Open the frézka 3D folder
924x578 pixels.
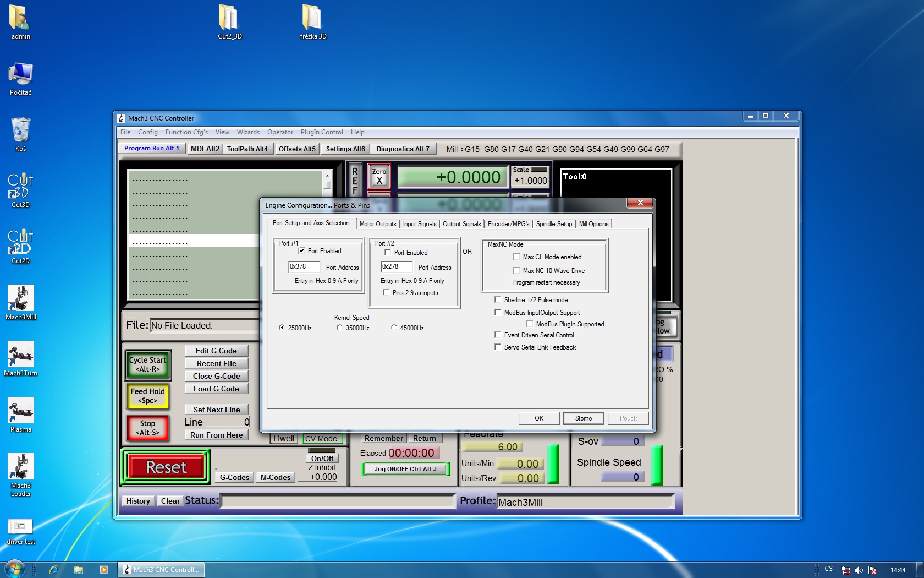[x=312, y=18]
